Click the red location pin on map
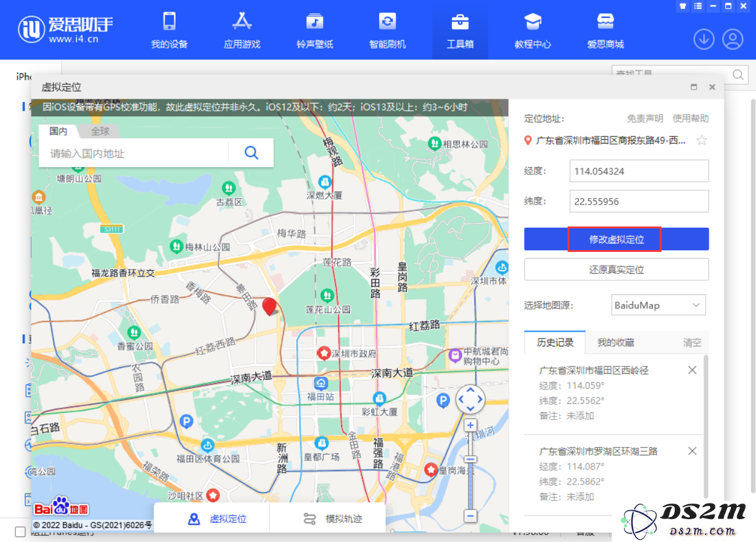The width and height of the screenshot is (756, 542). (270, 306)
